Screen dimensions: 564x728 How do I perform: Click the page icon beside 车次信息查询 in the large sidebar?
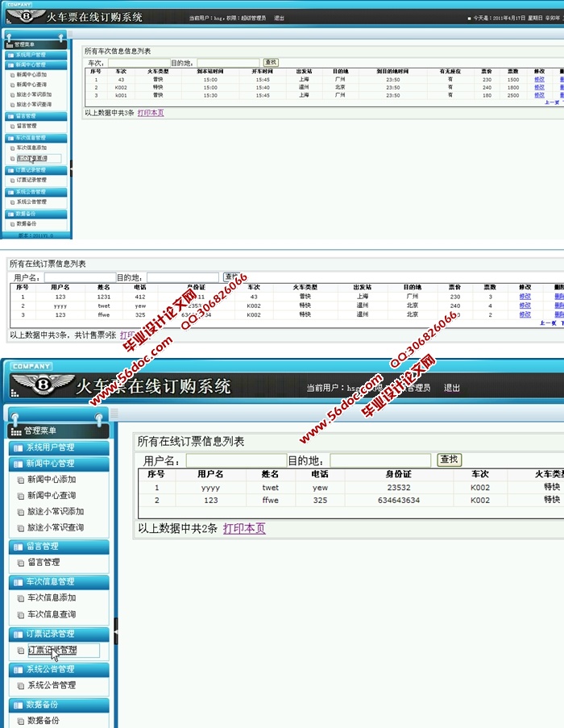pyautogui.click(x=20, y=615)
